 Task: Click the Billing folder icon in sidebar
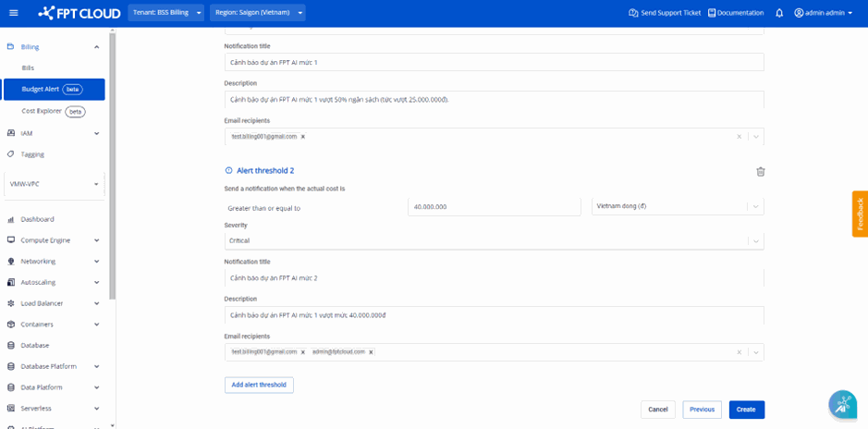(10, 47)
